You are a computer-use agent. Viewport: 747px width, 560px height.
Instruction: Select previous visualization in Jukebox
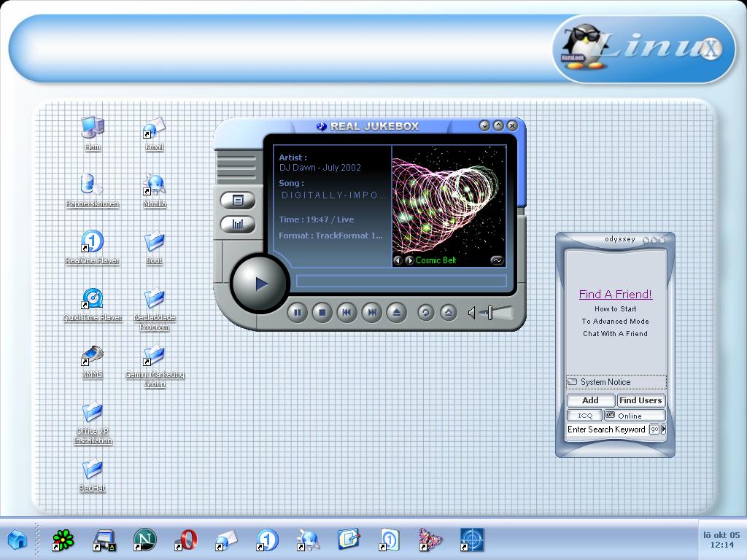click(398, 260)
